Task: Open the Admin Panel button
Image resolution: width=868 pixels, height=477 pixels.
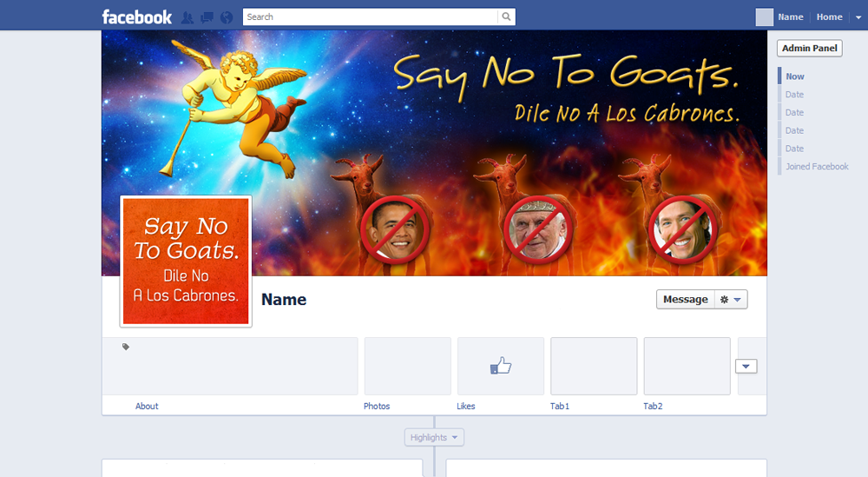Action: point(809,48)
